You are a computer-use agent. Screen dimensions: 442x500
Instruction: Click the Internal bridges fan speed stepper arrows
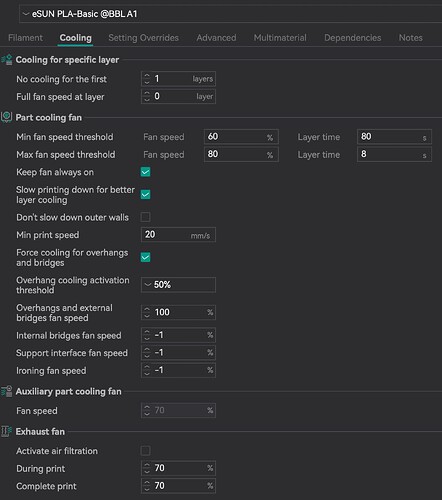coord(147,335)
